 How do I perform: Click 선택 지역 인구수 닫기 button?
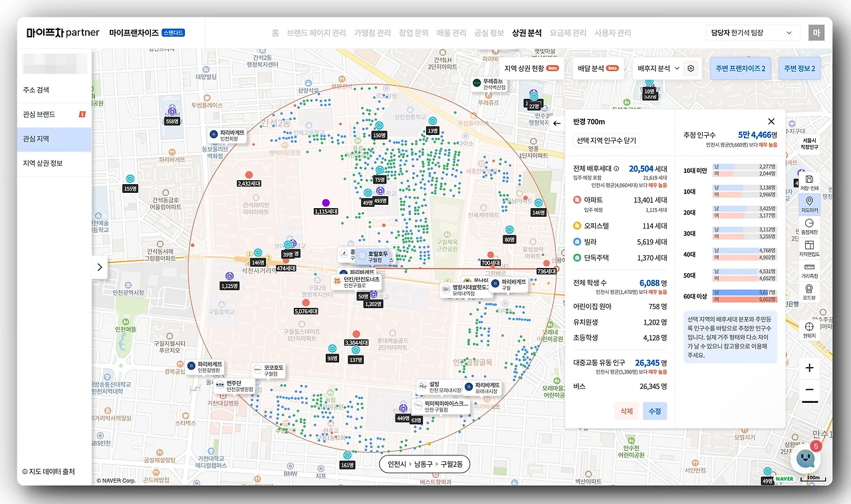click(606, 140)
